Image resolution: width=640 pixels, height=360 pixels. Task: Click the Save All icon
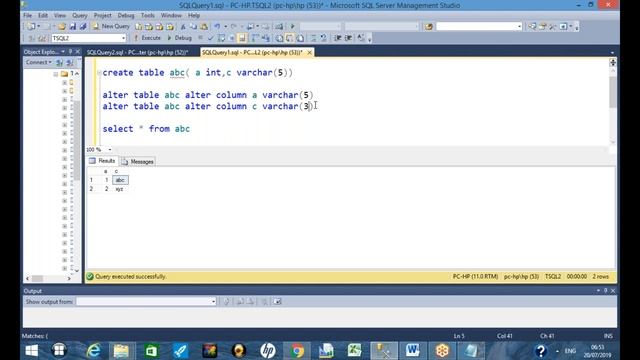point(83,27)
